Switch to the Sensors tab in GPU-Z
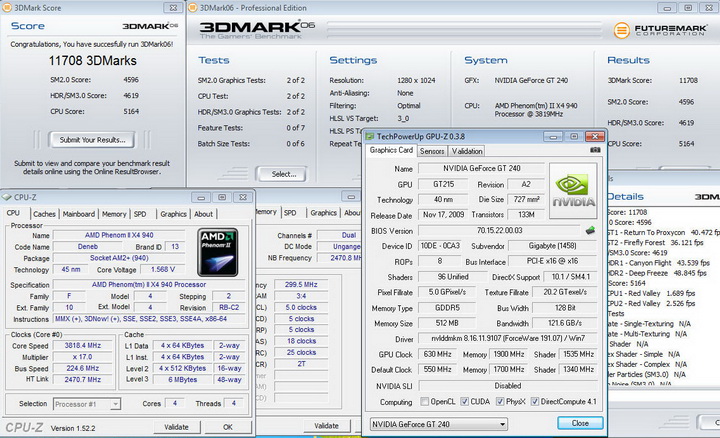 pos(432,151)
